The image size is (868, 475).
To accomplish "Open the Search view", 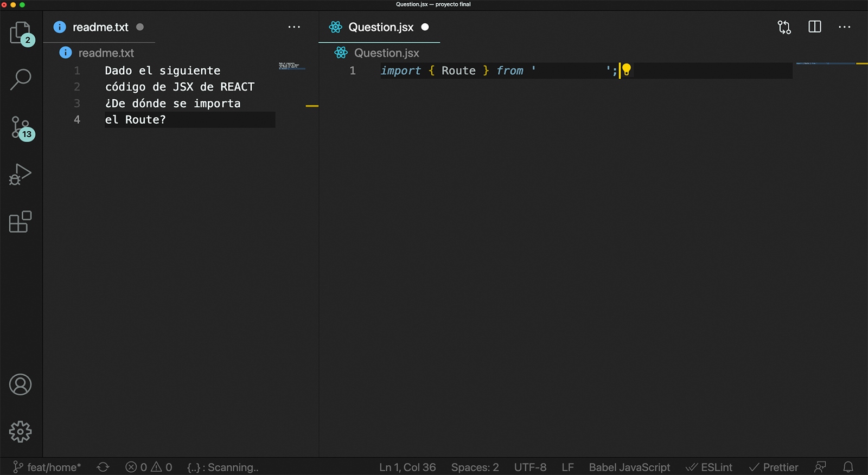I will point(21,79).
